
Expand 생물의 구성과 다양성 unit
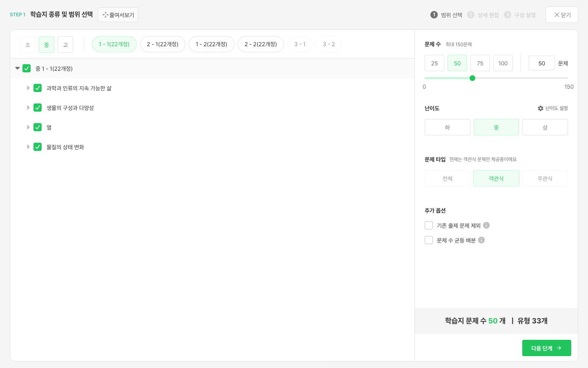28,108
